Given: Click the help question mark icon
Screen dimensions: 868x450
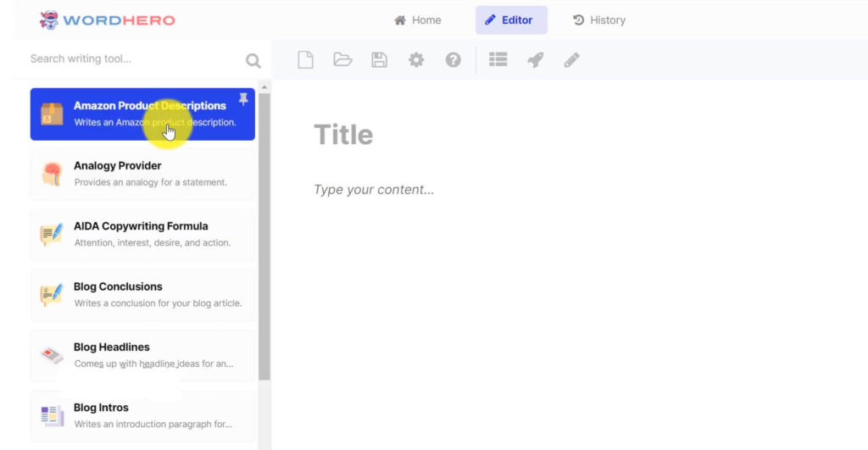Looking at the screenshot, I should click(453, 60).
